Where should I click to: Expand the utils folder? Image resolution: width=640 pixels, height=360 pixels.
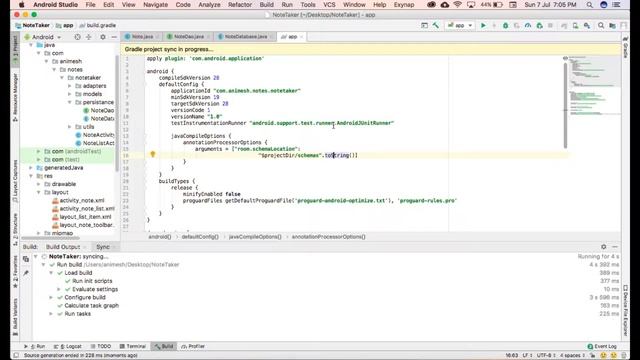(x=69, y=127)
